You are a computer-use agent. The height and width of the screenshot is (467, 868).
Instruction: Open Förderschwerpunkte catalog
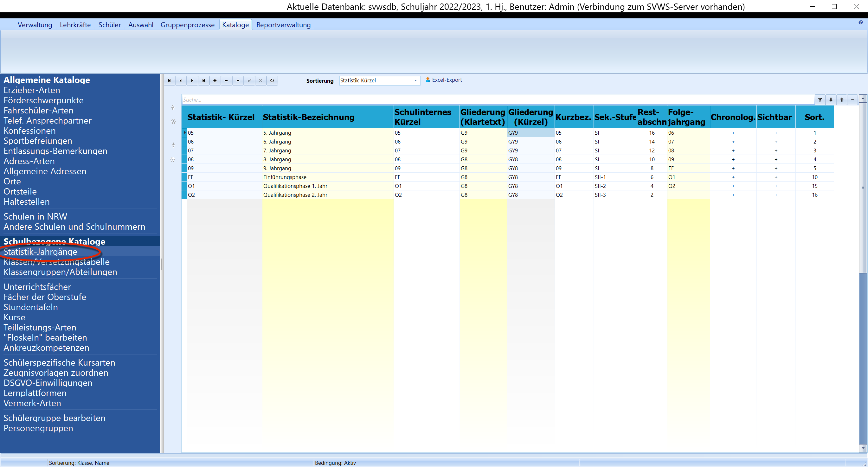(x=43, y=100)
